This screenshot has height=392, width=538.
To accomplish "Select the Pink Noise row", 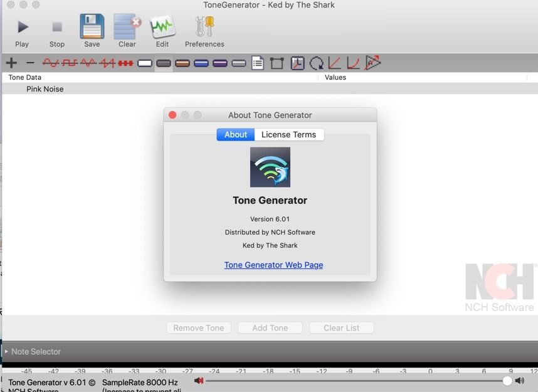I will click(x=270, y=89).
